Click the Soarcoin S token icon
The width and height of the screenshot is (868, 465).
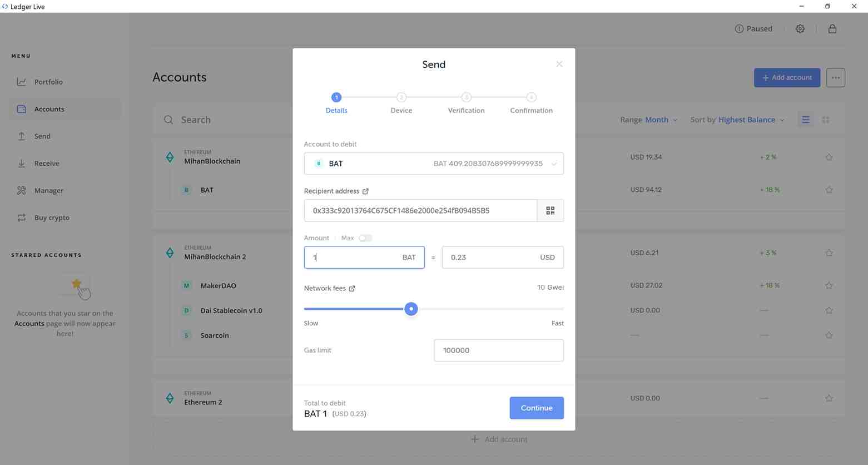click(x=186, y=335)
